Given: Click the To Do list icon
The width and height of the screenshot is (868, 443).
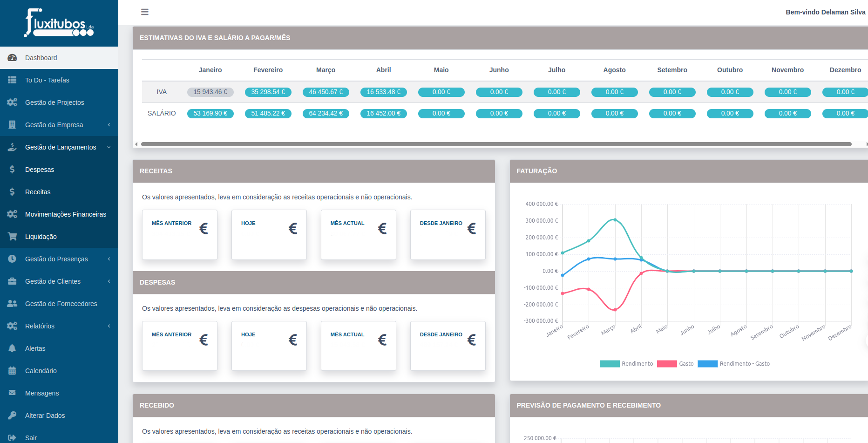Looking at the screenshot, I should (12, 80).
